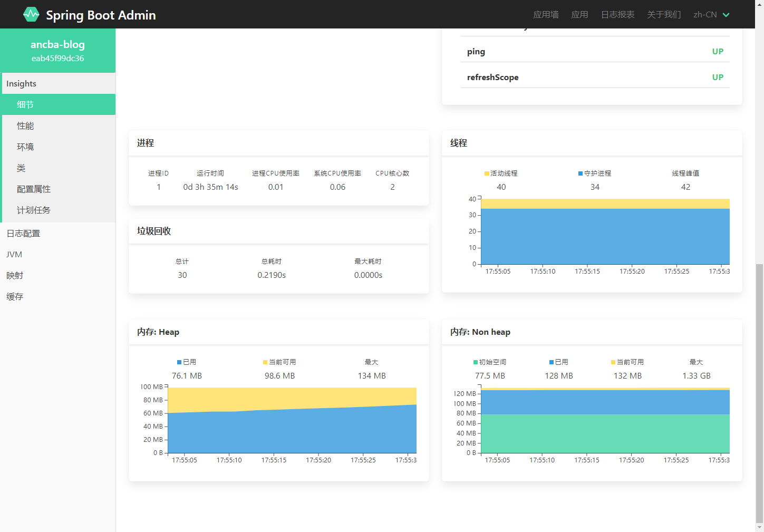Click the 进程ID value 1

(x=159, y=187)
